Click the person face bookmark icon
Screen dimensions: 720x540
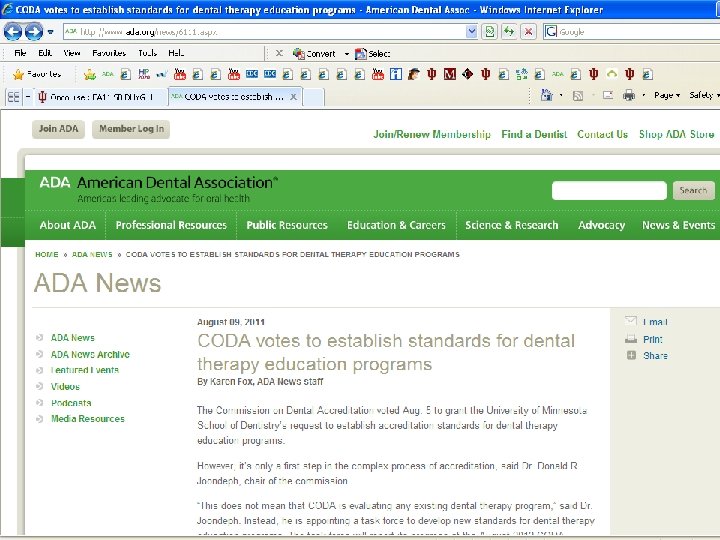[x=414, y=74]
